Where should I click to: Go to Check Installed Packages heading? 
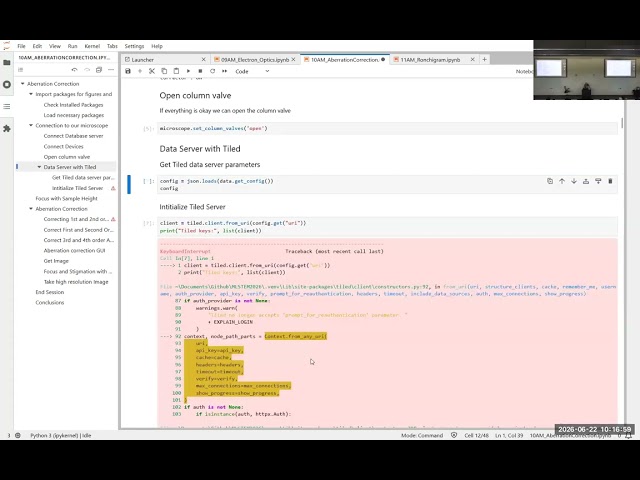pyautogui.click(x=73, y=105)
